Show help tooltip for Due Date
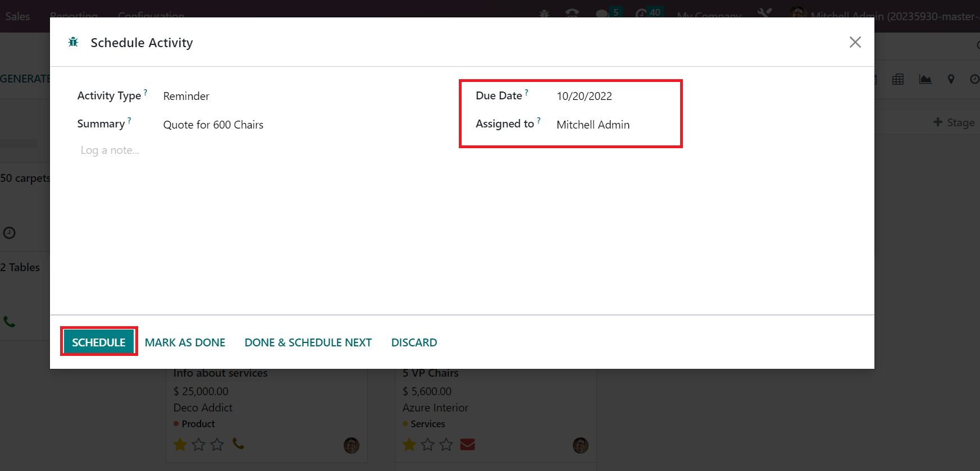The height and width of the screenshot is (471, 980). coord(526,92)
